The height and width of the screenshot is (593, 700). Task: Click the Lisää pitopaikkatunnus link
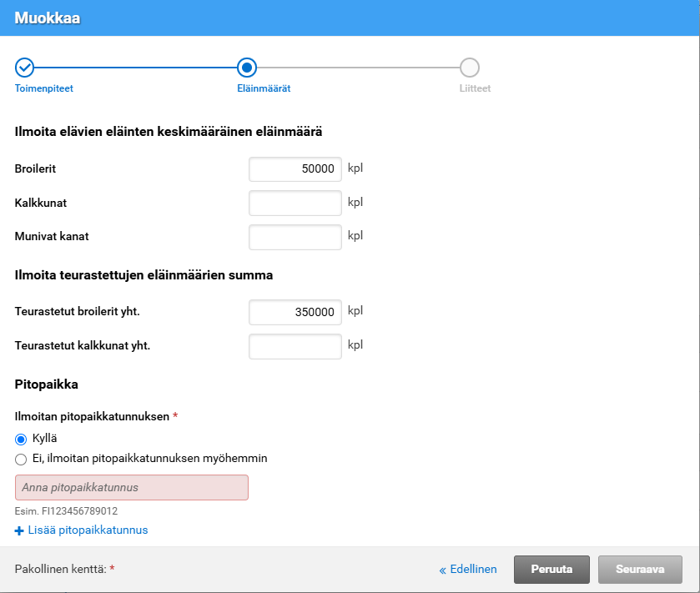[x=88, y=530]
